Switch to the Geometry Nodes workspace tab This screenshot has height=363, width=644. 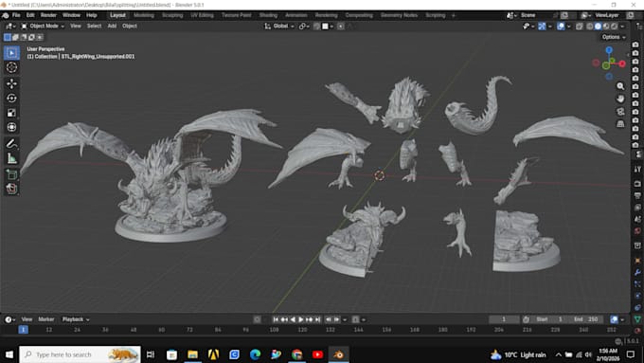[x=399, y=15]
